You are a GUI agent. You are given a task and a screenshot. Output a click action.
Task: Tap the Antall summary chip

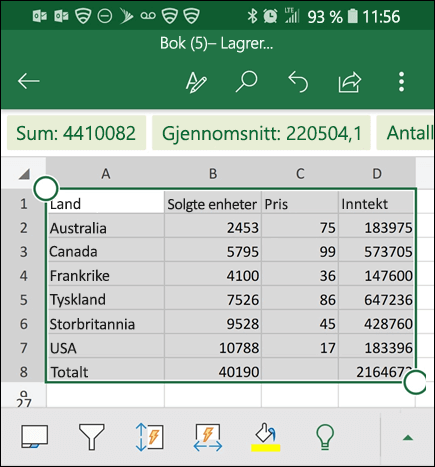(x=406, y=133)
